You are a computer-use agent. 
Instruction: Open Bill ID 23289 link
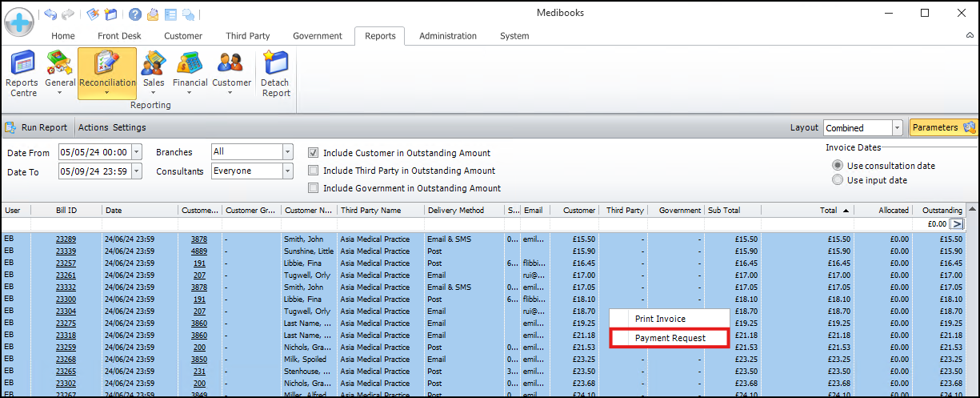pos(66,239)
